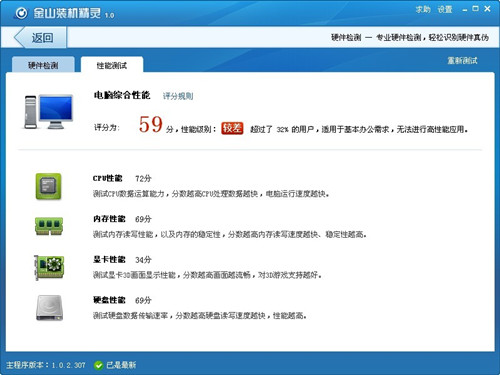This screenshot has width=500, height=375.
Task: Click the green checkmark update status icon
Action: click(x=98, y=365)
